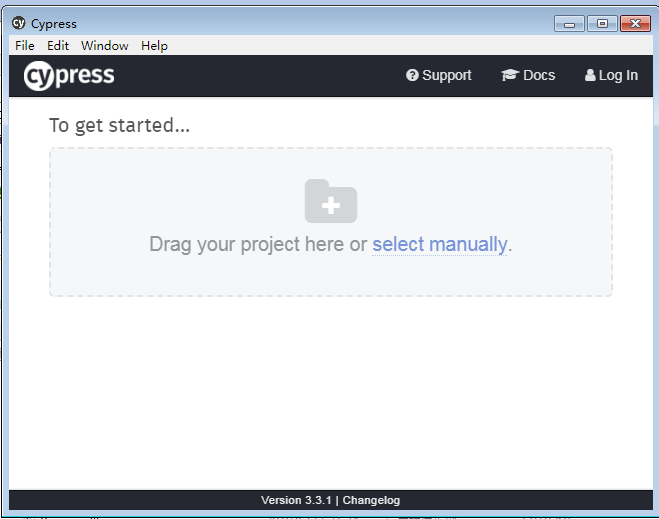
Task: Minimize the Cypress window
Action: click(x=569, y=24)
